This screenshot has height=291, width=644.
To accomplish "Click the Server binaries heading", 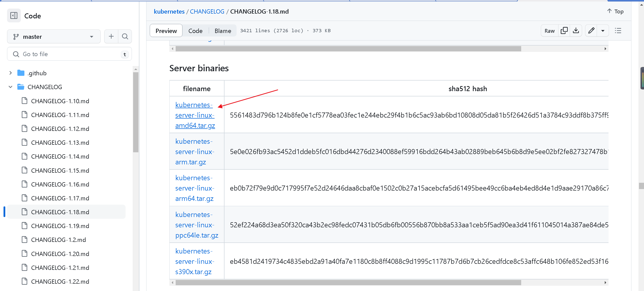I will coord(199,68).
